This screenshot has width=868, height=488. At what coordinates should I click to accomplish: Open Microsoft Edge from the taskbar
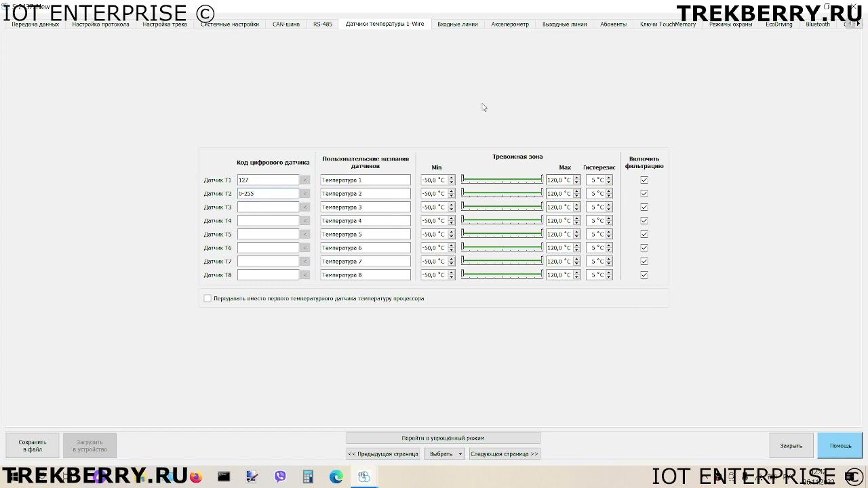(336, 477)
